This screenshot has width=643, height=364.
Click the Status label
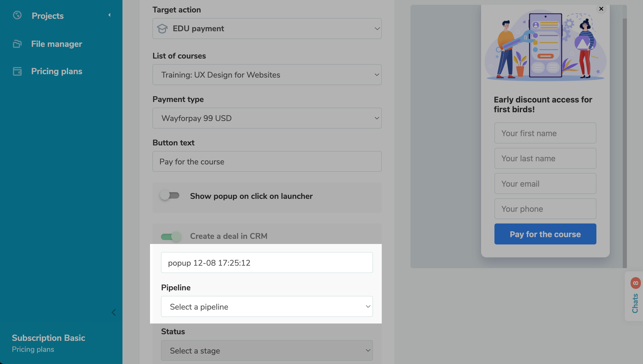[173, 332]
